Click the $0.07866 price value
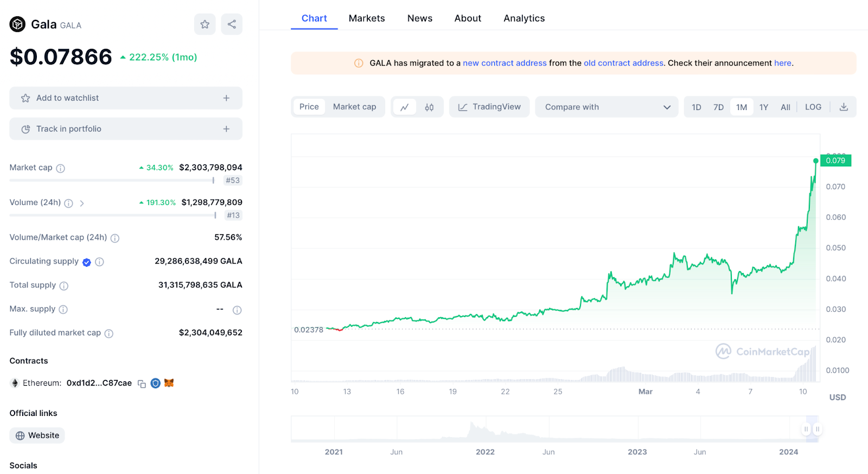This screenshot has height=474, width=868. pos(61,57)
